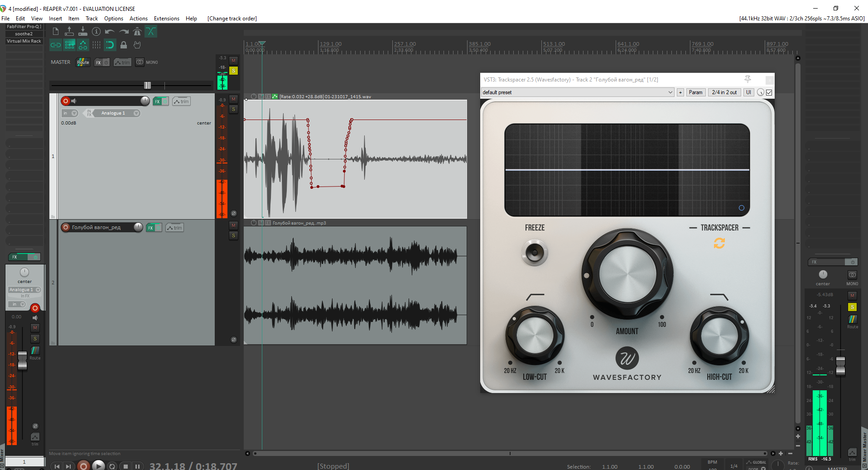Toggle the metronome icon
This screenshot has width=868, height=470.
point(137,31)
